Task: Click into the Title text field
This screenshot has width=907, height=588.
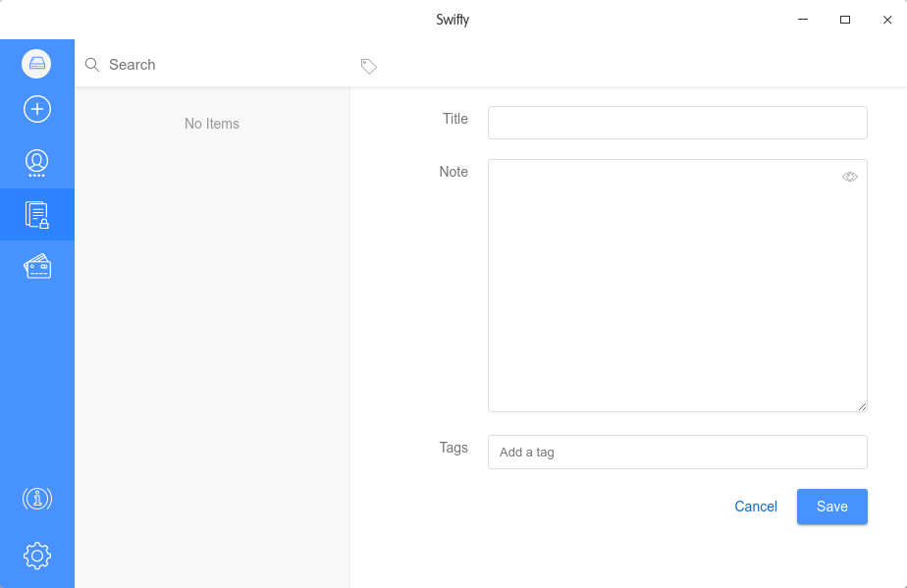Action: click(676, 123)
